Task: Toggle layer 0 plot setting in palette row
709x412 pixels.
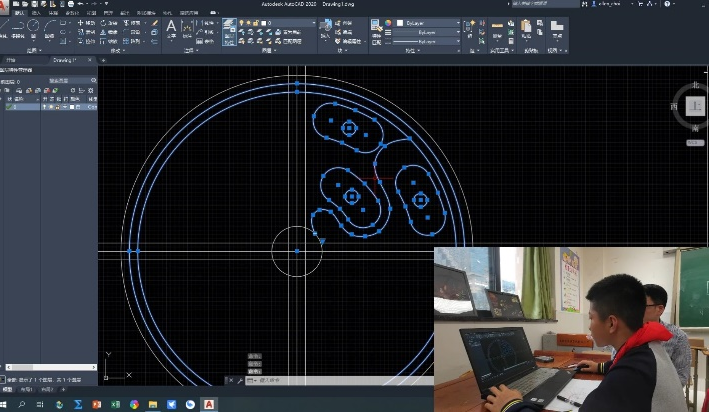Action: (65, 107)
